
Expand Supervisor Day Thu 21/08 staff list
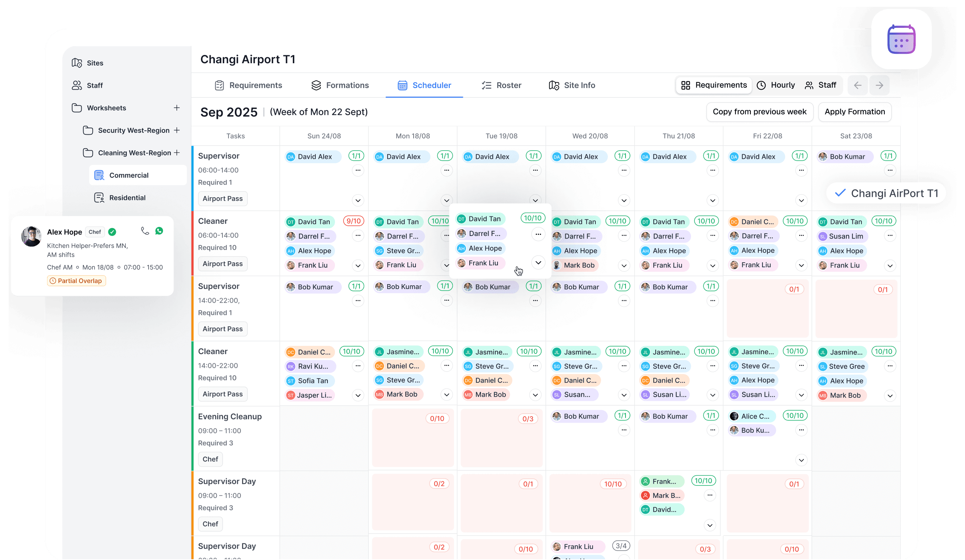click(x=710, y=525)
